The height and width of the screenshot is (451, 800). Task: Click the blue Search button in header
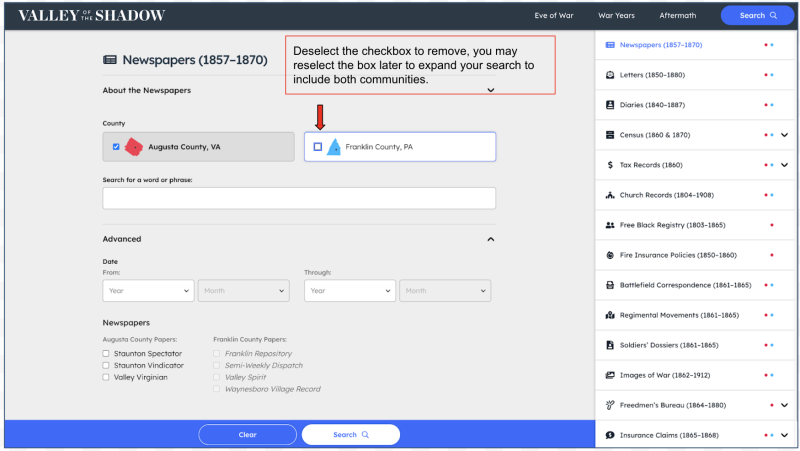pyautogui.click(x=757, y=15)
